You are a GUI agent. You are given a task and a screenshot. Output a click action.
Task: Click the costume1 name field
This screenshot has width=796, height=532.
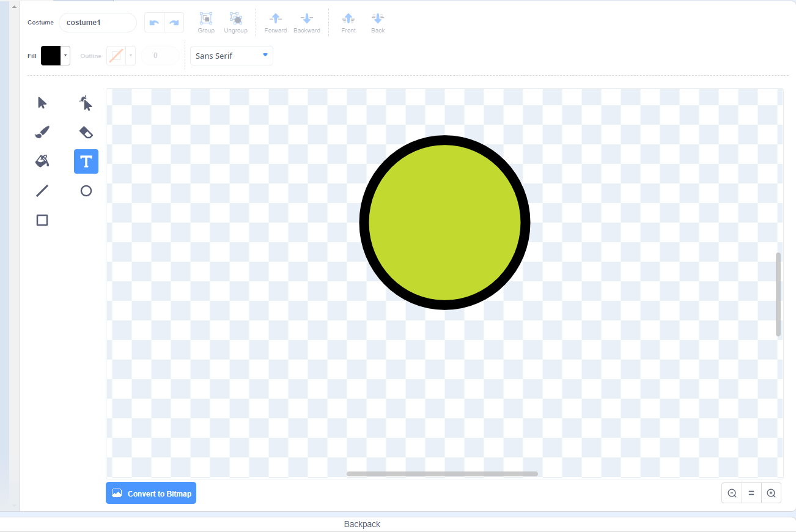tap(97, 22)
